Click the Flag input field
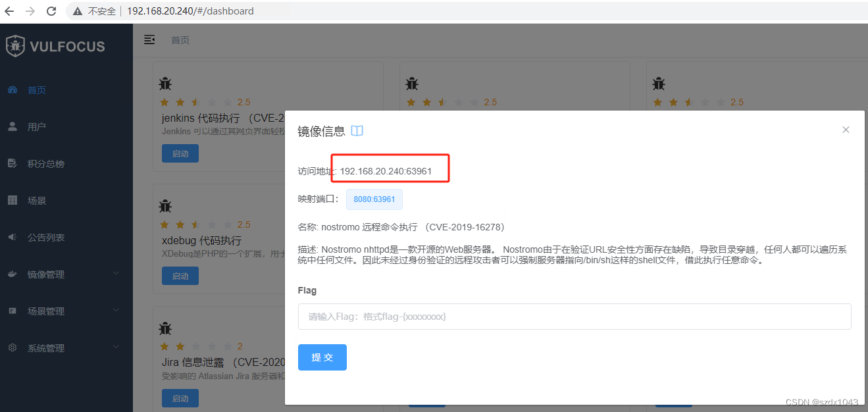The height and width of the screenshot is (412, 868). click(574, 317)
